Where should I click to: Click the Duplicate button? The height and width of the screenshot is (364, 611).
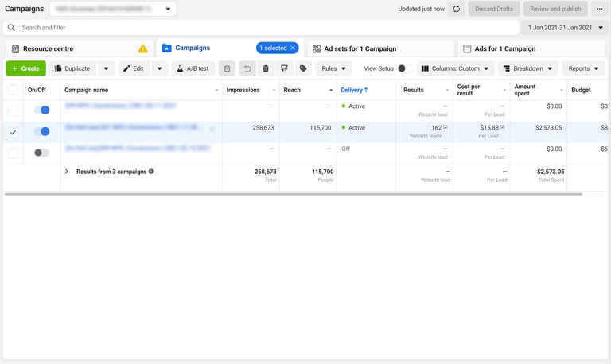pos(73,68)
